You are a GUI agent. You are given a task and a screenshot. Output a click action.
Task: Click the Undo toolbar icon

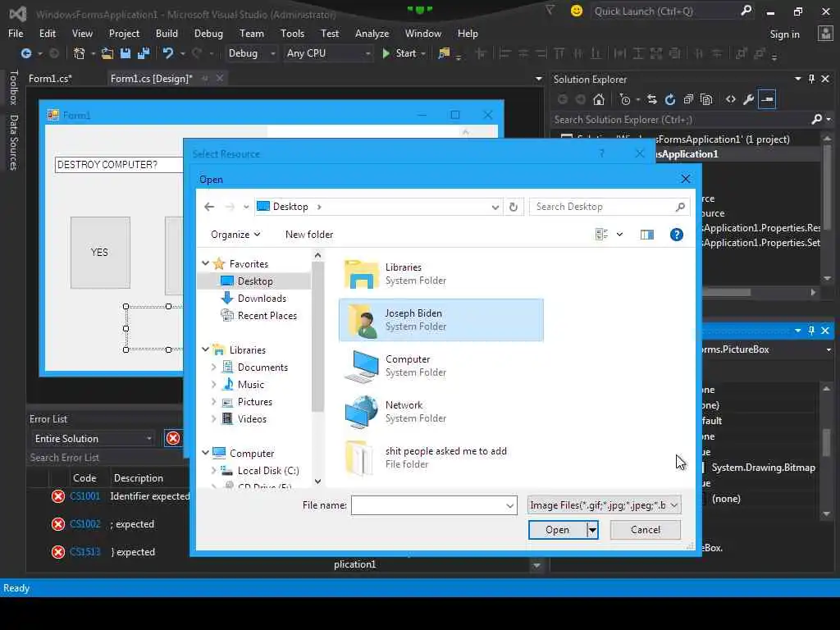(168, 53)
